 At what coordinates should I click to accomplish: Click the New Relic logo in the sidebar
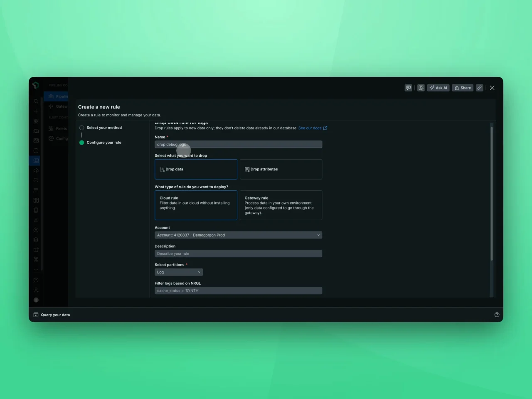coord(36,85)
